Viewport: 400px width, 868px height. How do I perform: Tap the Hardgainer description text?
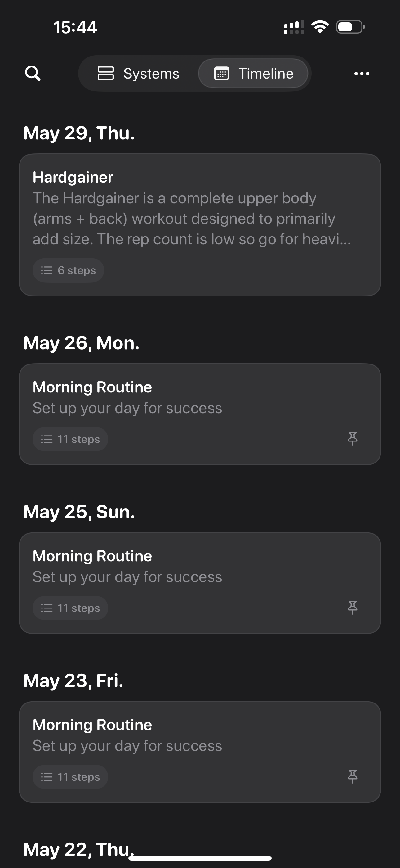coord(192,219)
